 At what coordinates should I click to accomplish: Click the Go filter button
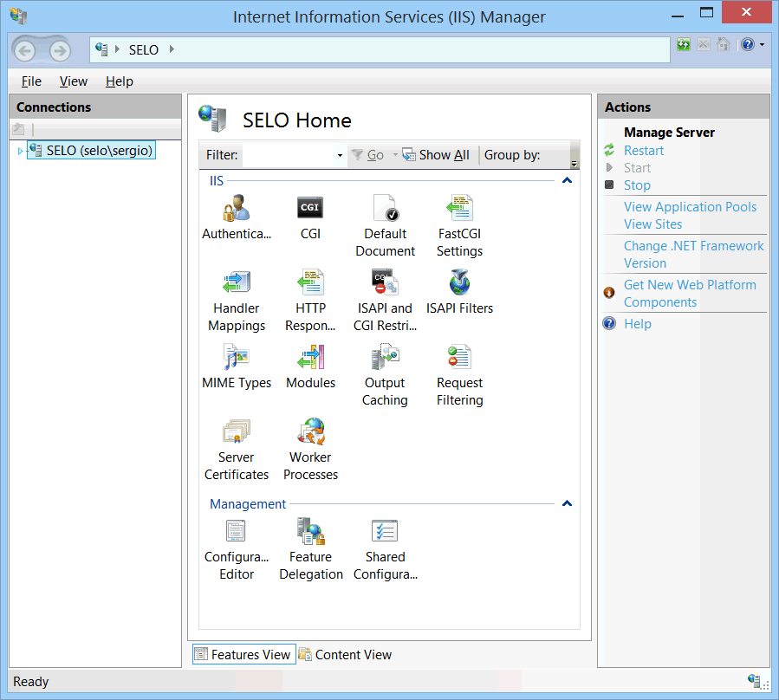[367, 155]
